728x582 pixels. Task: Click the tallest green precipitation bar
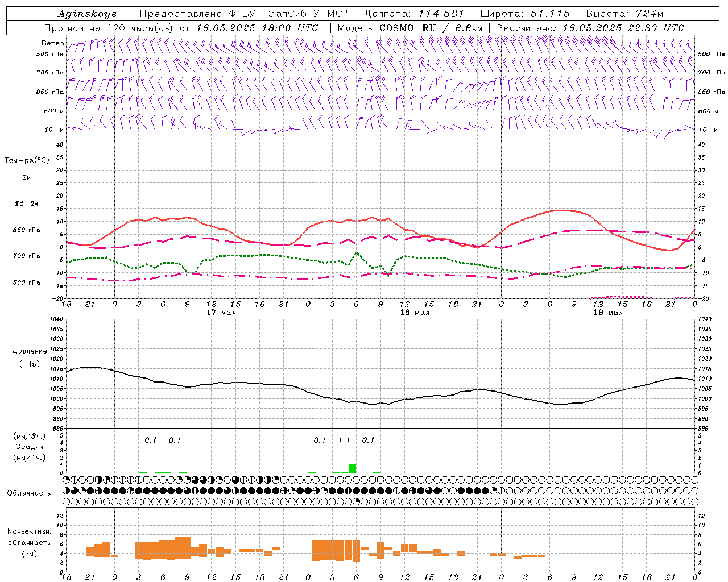(353, 468)
